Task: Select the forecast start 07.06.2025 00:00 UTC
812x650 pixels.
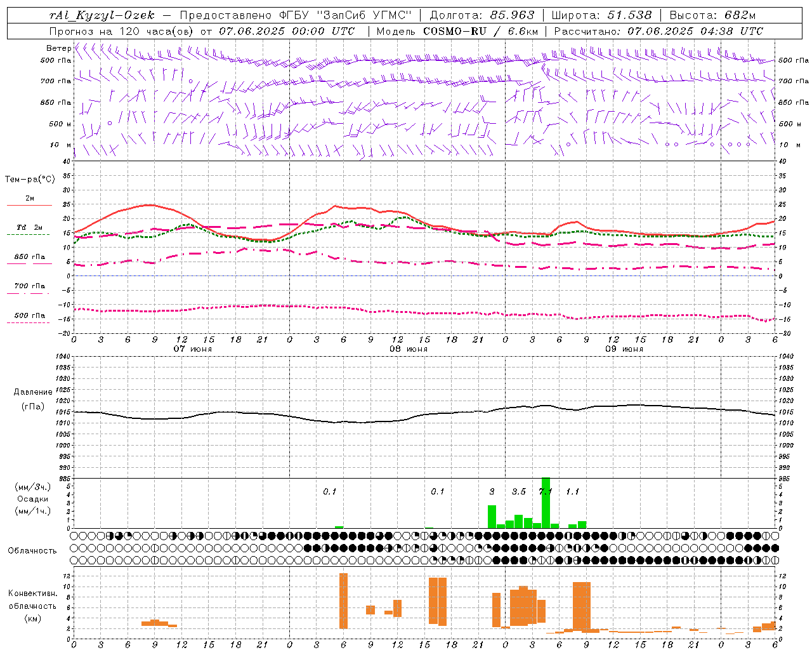Action: pos(287,31)
